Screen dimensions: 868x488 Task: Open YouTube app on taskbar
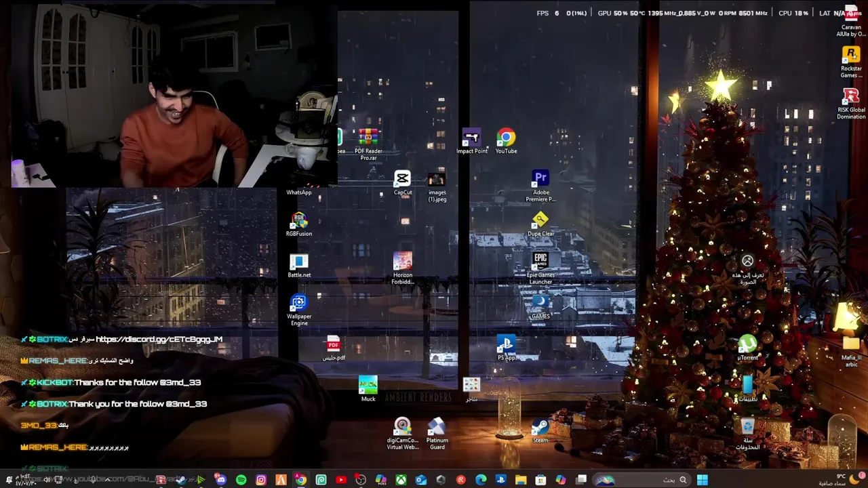click(x=341, y=480)
